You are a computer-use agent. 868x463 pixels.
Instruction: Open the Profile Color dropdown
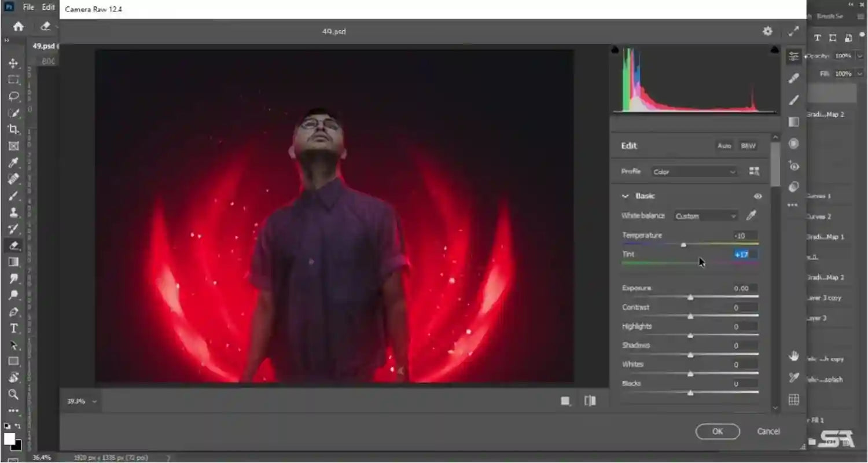[x=694, y=172]
